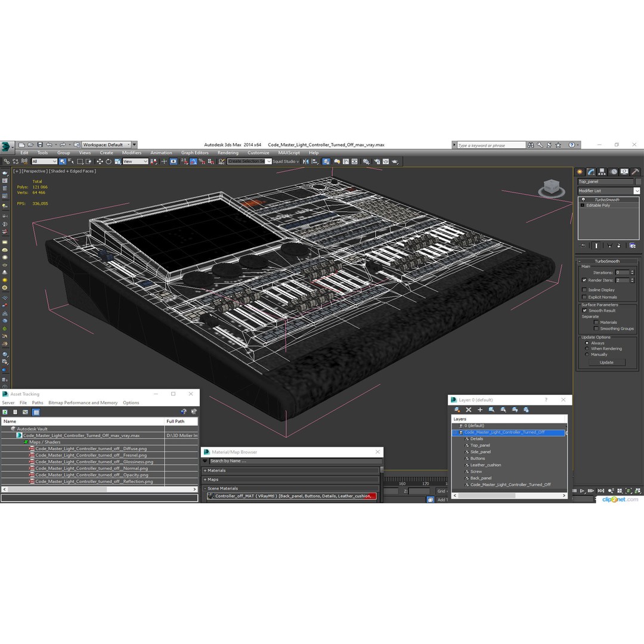Click the Asset Tracking horizontal scrollbar
The width and height of the screenshot is (644, 644).
click(x=100, y=489)
